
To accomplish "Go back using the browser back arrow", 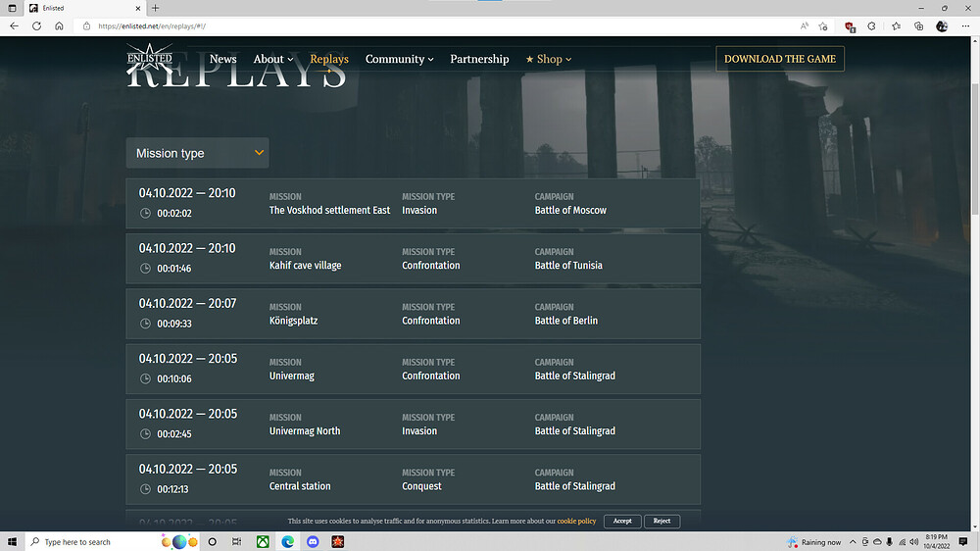I will click(14, 26).
